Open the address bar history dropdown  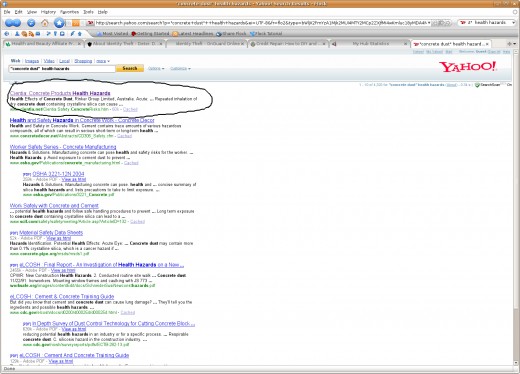429,23
